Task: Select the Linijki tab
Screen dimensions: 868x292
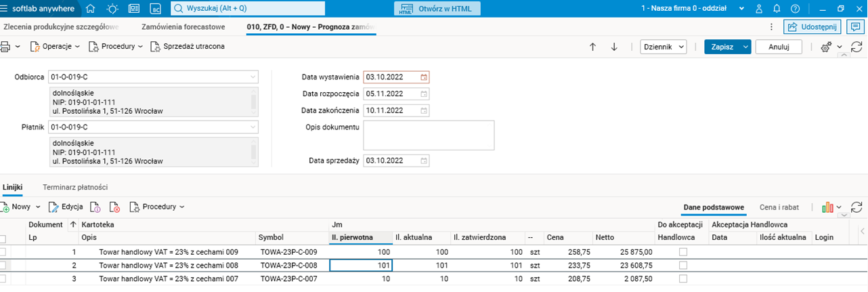Action: pos(12,187)
